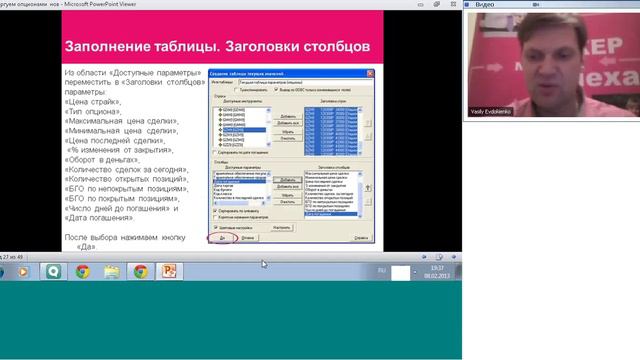Open the slide menu icon in the viewer status bar
The image size is (640, 360).
(x=439, y=257)
